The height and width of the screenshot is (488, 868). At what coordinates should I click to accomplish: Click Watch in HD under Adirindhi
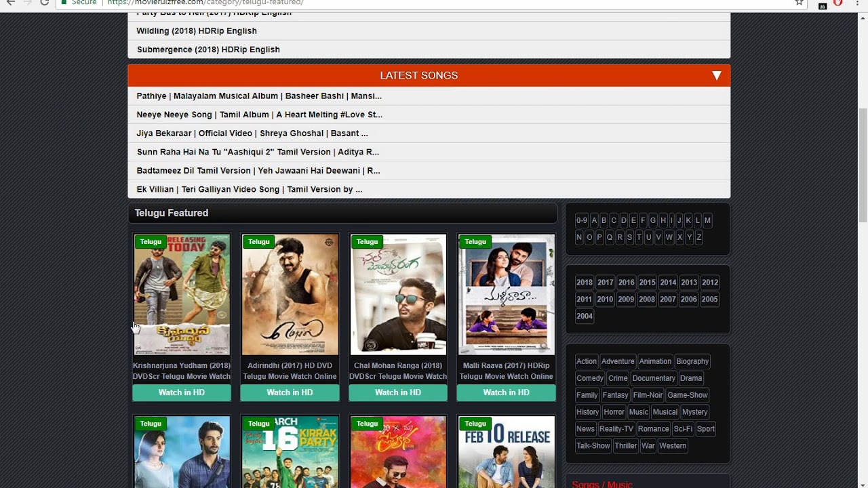(290, 392)
